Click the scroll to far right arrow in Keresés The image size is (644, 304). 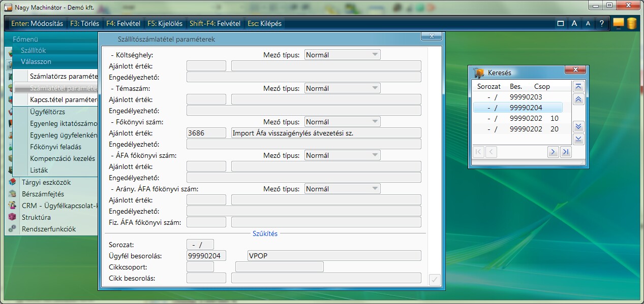click(566, 152)
